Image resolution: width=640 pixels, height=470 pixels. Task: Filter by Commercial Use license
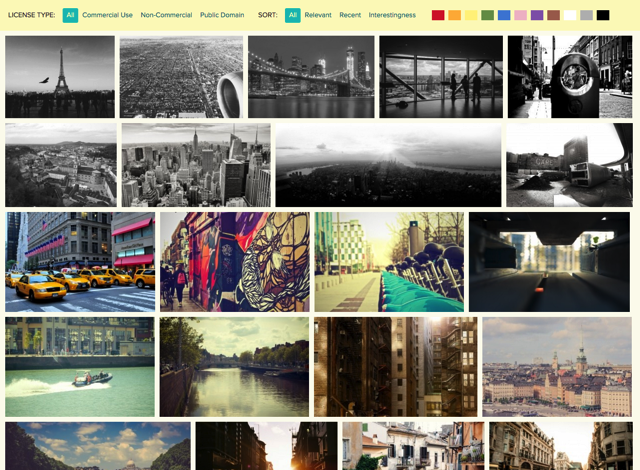(x=107, y=15)
